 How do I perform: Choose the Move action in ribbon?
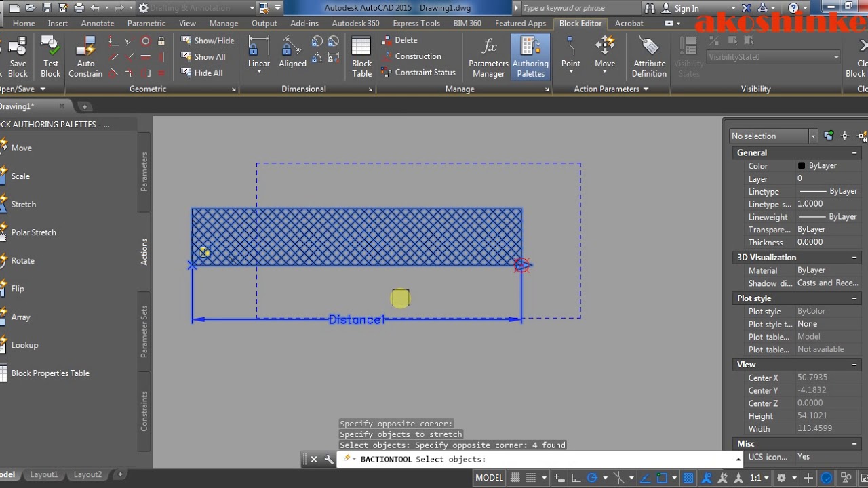tap(605, 56)
